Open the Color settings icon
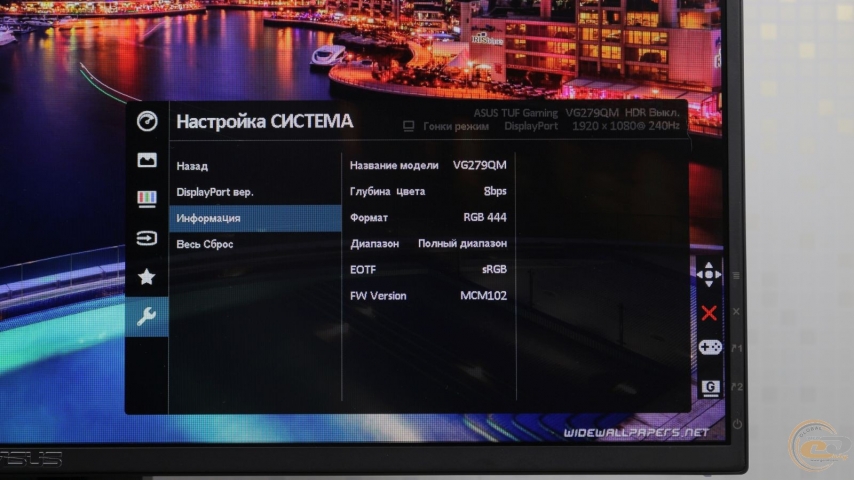Screen dimensions: 854x480 point(147,199)
